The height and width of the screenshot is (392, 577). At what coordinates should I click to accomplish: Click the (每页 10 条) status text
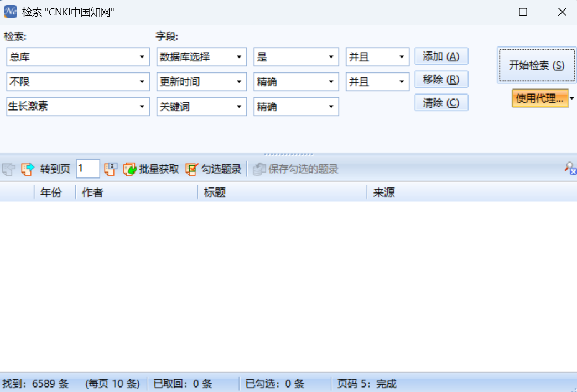pyautogui.click(x=113, y=384)
